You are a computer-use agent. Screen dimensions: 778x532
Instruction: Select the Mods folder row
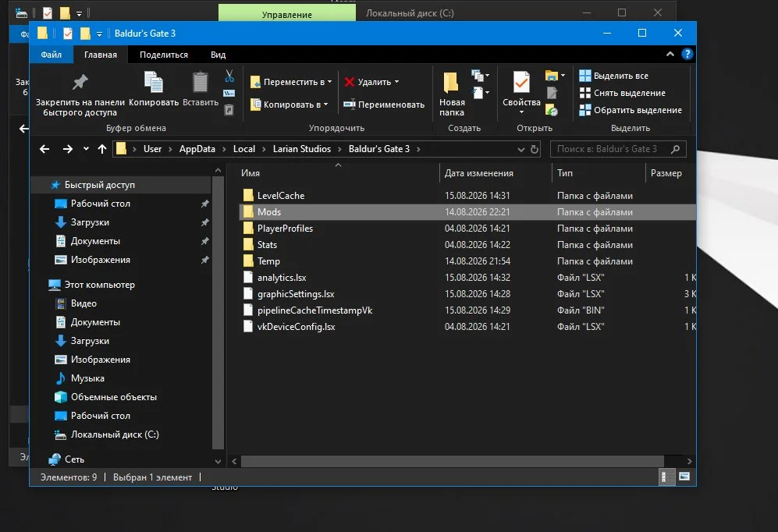[x=467, y=212]
